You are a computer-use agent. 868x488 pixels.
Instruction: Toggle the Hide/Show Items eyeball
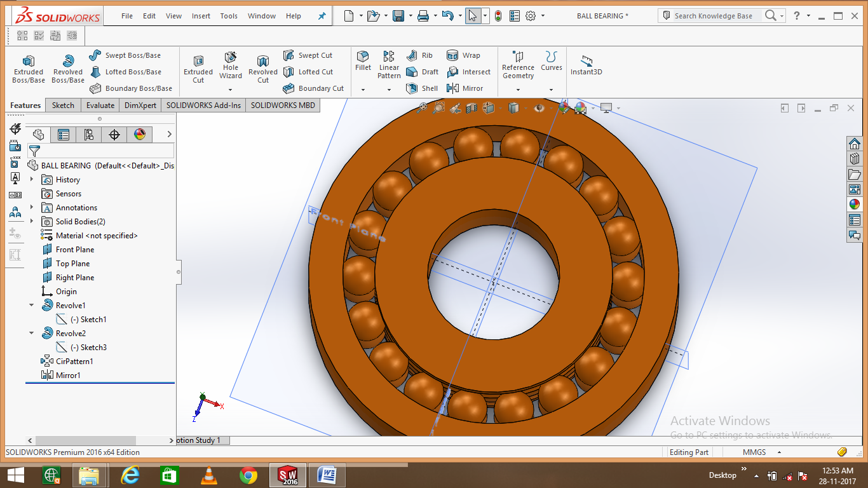coord(539,108)
